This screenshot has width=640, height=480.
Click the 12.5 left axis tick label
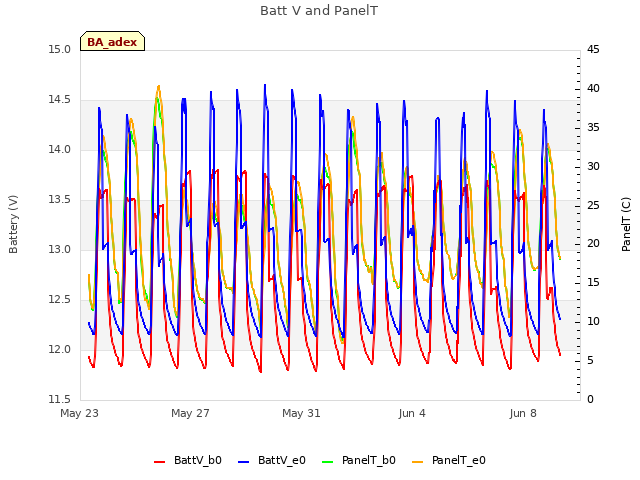[x=60, y=300]
